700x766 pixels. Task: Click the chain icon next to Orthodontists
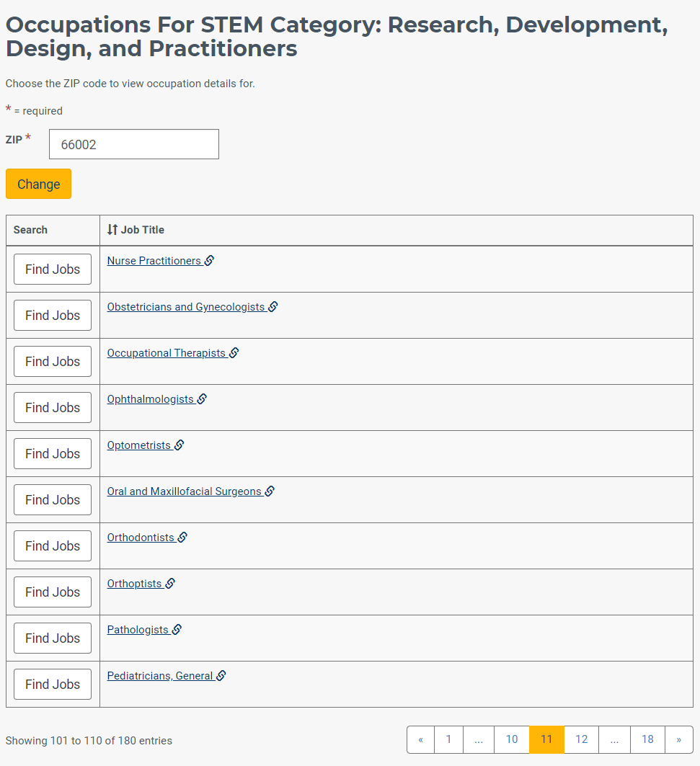click(183, 537)
